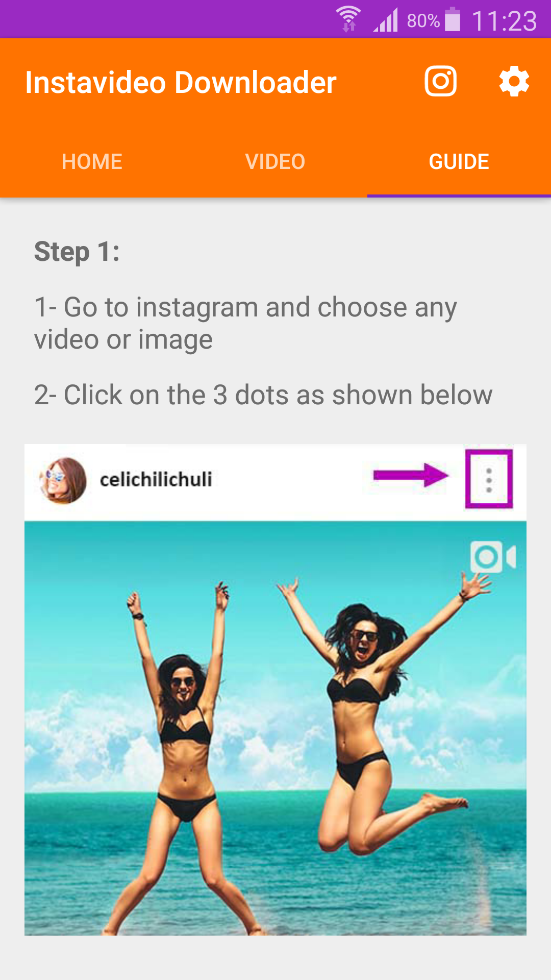Tap the Instavideo Downloader title
Image resolution: width=551 pixels, height=980 pixels.
[x=181, y=82]
